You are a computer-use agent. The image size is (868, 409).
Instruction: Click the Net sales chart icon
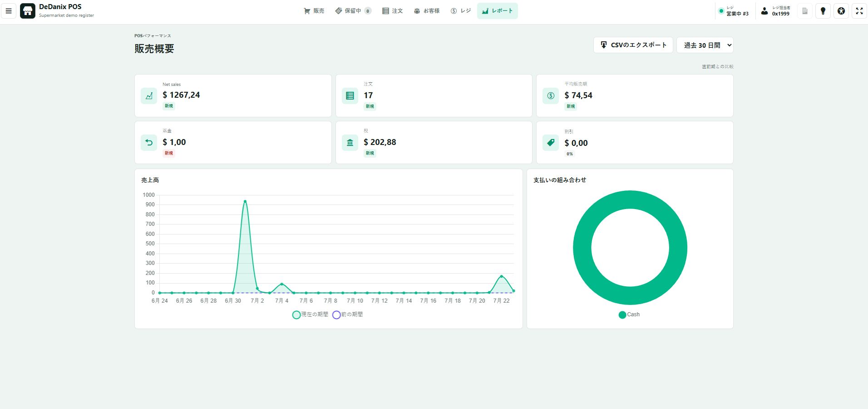[x=149, y=95]
